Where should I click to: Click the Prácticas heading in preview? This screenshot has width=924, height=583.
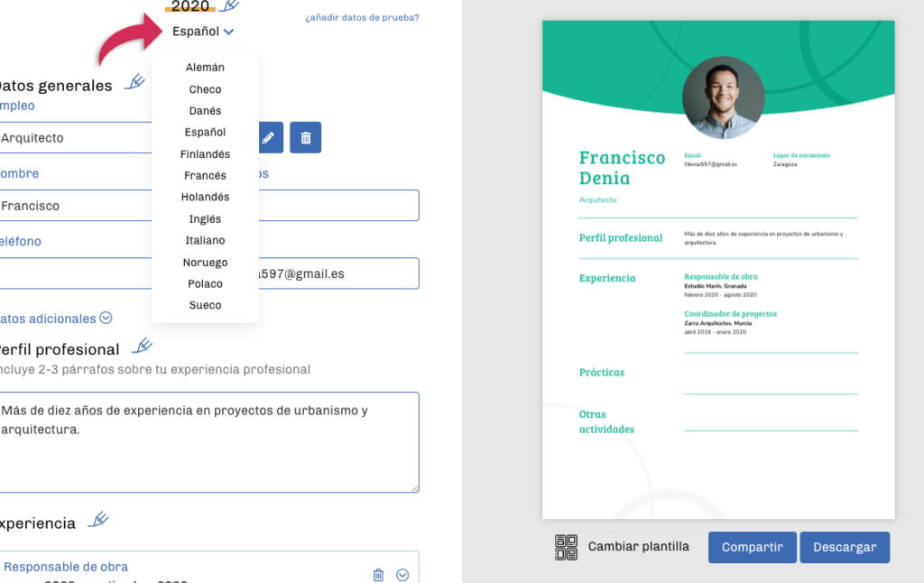point(602,372)
